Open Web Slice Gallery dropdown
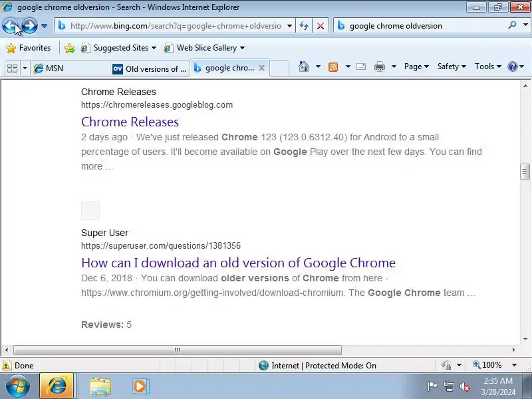Image resolution: width=532 pixels, height=399 pixels. [x=204, y=48]
